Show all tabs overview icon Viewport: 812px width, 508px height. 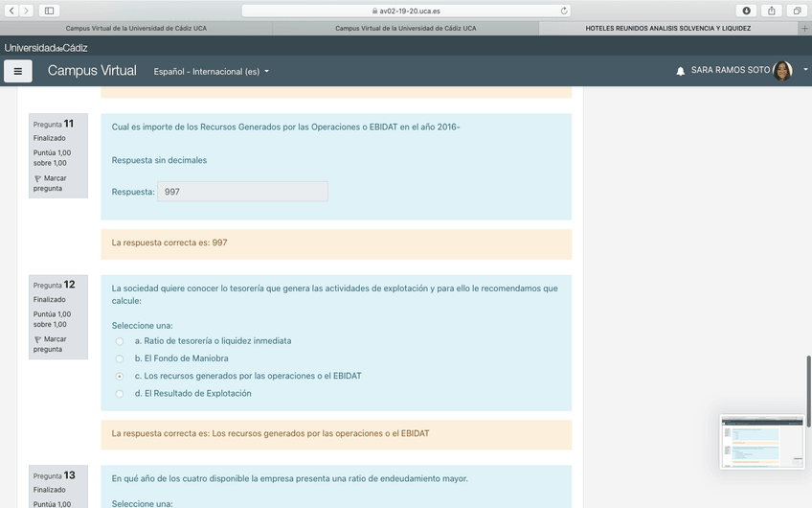[x=796, y=11]
